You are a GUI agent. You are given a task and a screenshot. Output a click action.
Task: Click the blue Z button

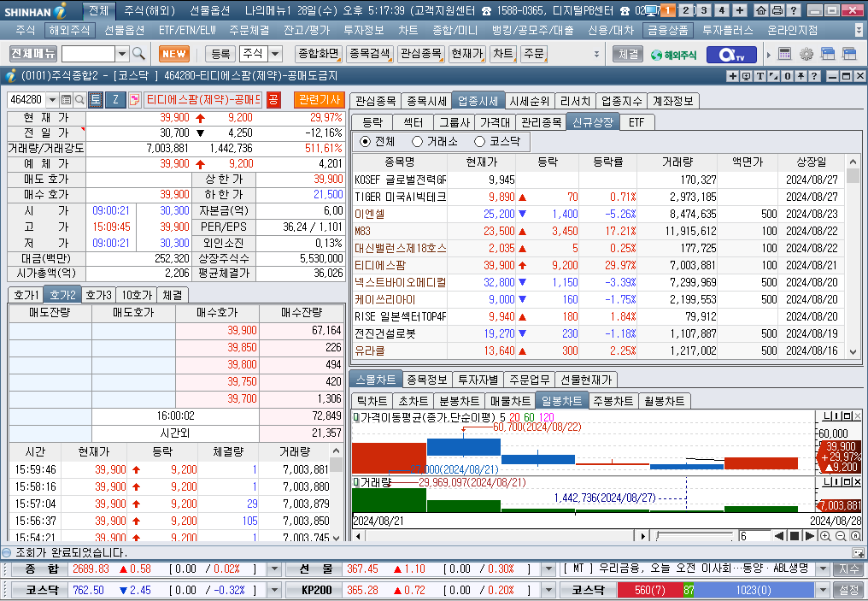coord(115,100)
